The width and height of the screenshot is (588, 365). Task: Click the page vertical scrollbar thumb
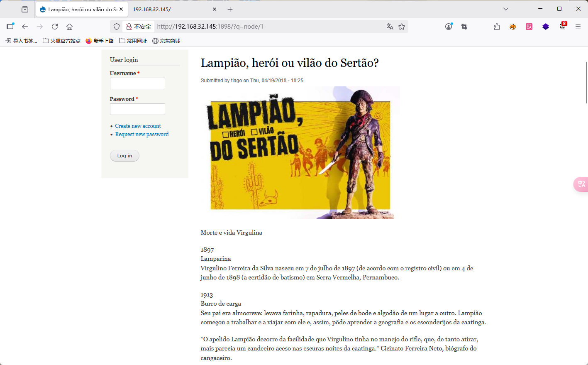tap(586, 82)
